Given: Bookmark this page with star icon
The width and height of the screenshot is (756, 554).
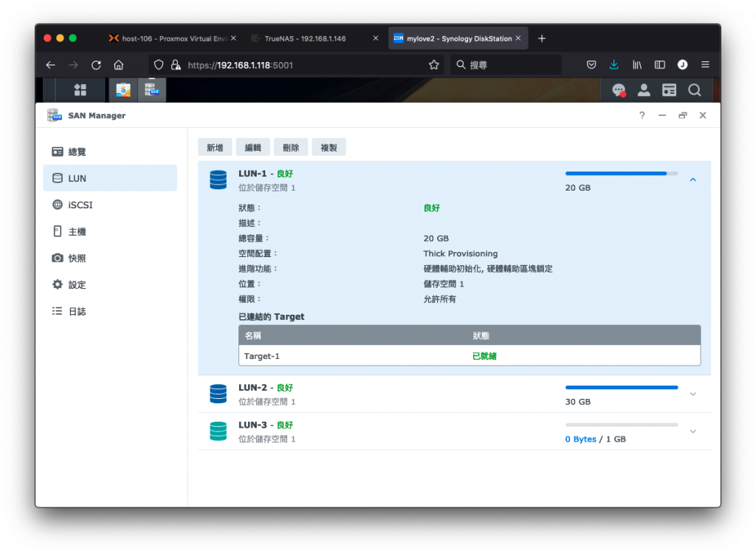Looking at the screenshot, I should pos(434,65).
